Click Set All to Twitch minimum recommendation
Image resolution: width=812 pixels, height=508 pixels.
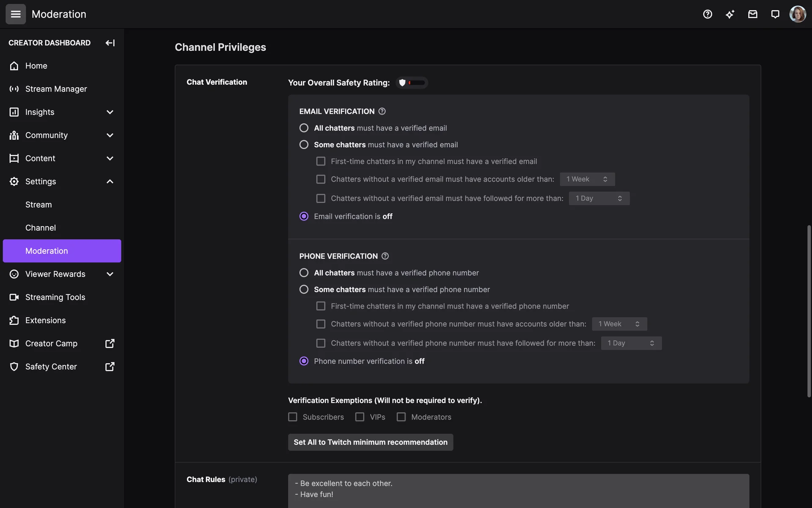(370, 442)
